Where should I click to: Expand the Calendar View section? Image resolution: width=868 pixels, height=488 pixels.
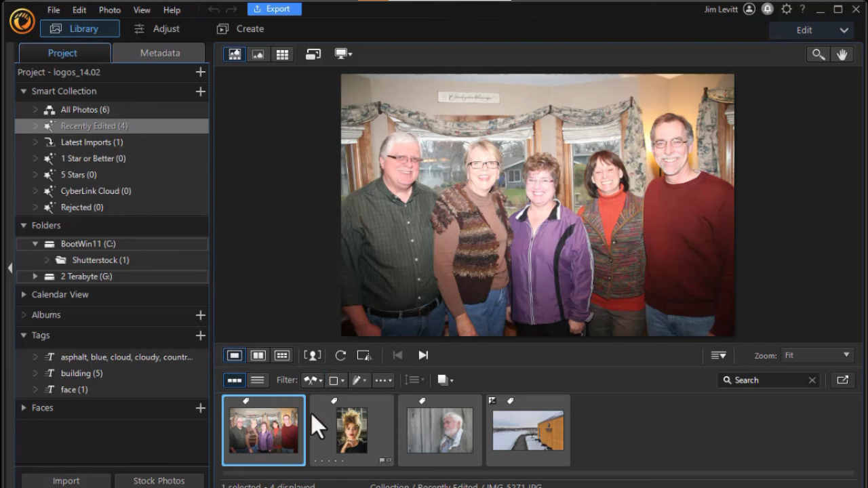click(24, 295)
